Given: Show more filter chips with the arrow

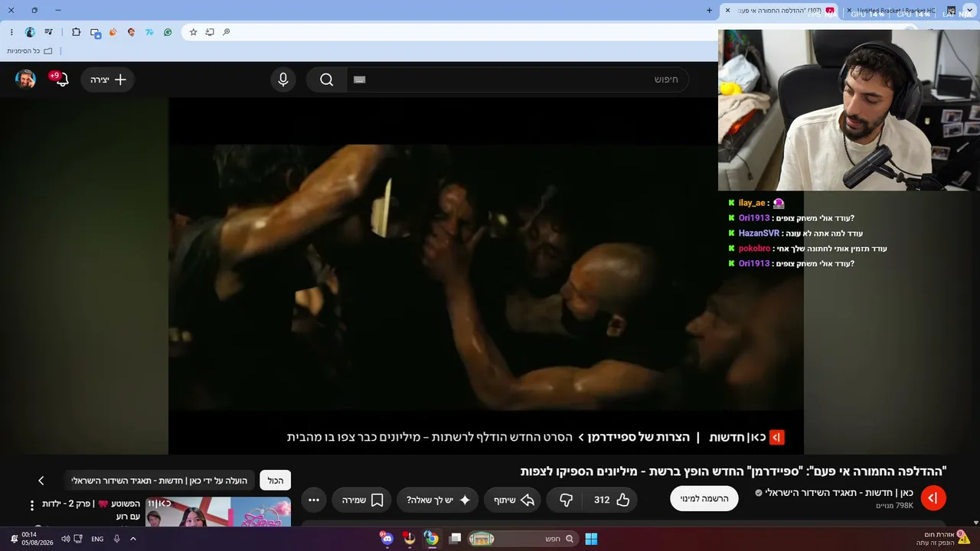Looking at the screenshot, I should click(x=41, y=481).
